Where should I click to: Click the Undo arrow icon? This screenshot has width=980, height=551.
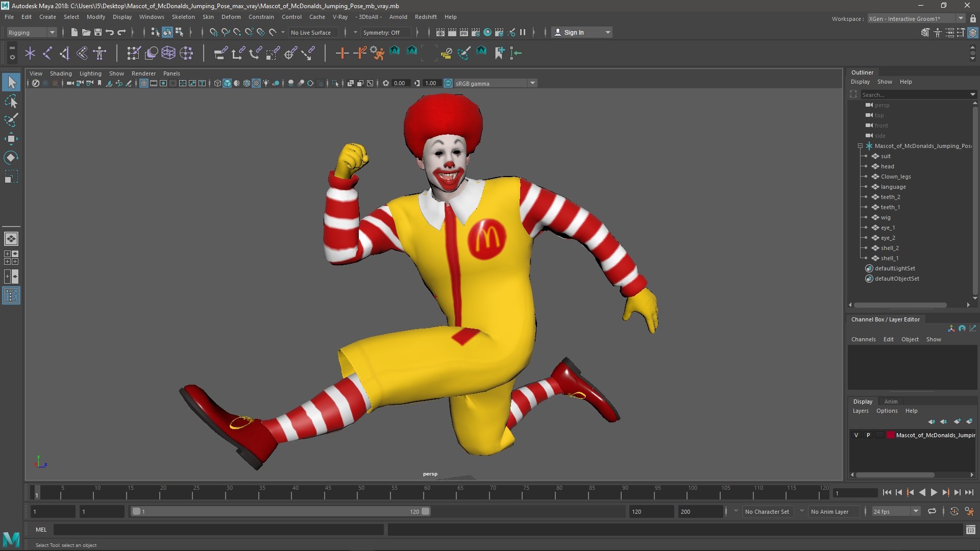pyautogui.click(x=109, y=32)
